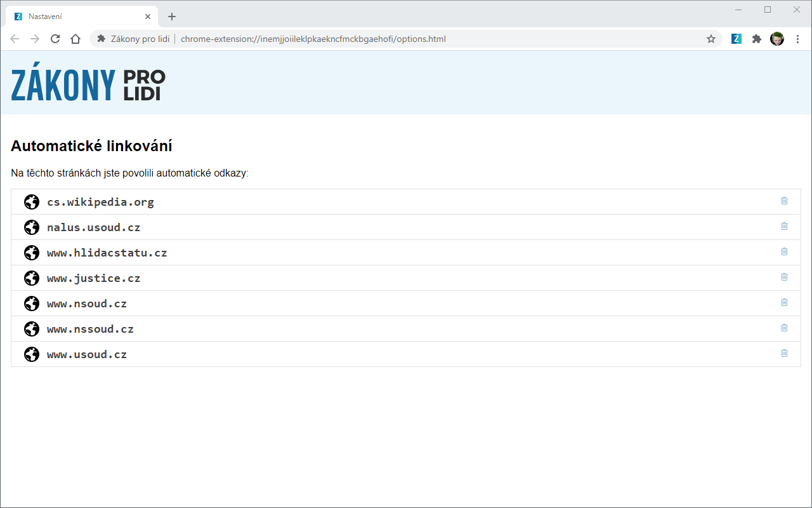Navigate back in browser history

(15, 39)
